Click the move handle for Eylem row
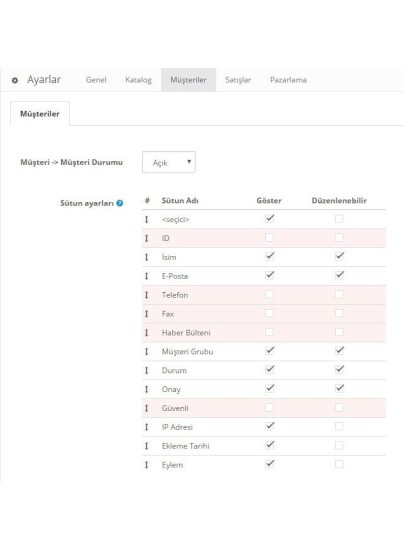403x550 pixels. coord(147,465)
